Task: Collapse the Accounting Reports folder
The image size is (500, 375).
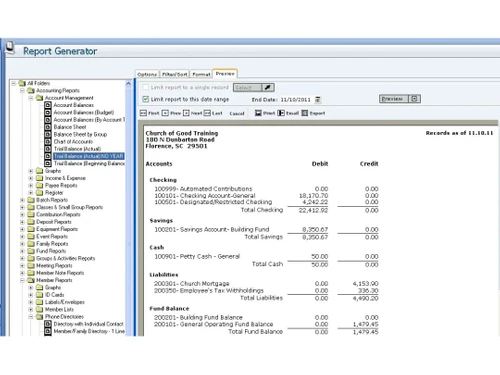Action: (x=22, y=91)
